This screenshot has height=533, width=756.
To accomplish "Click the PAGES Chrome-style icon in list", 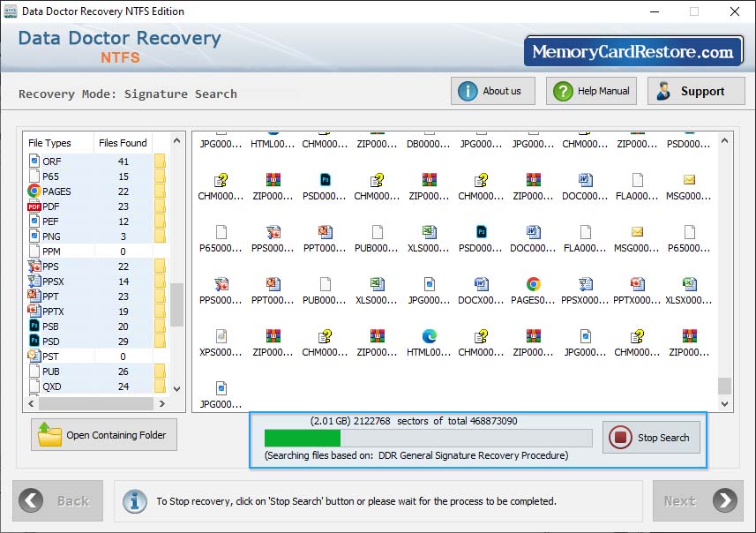I will tap(34, 191).
